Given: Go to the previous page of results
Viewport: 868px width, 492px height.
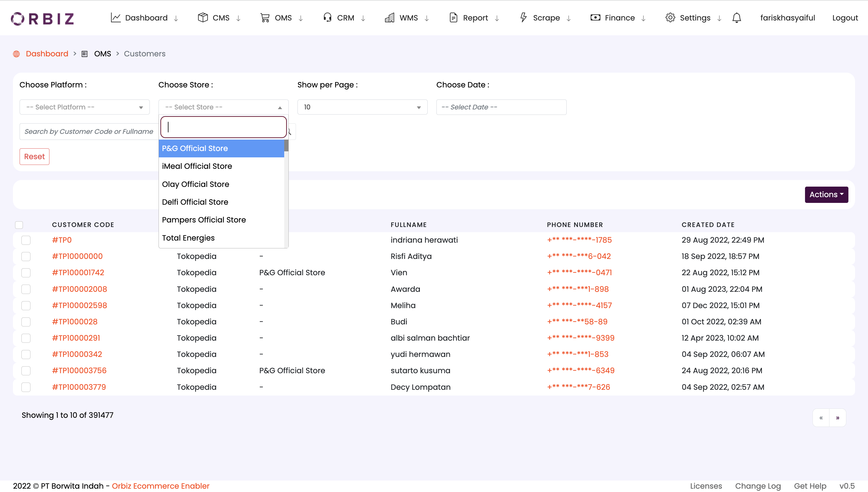Looking at the screenshot, I should [x=821, y=418].
